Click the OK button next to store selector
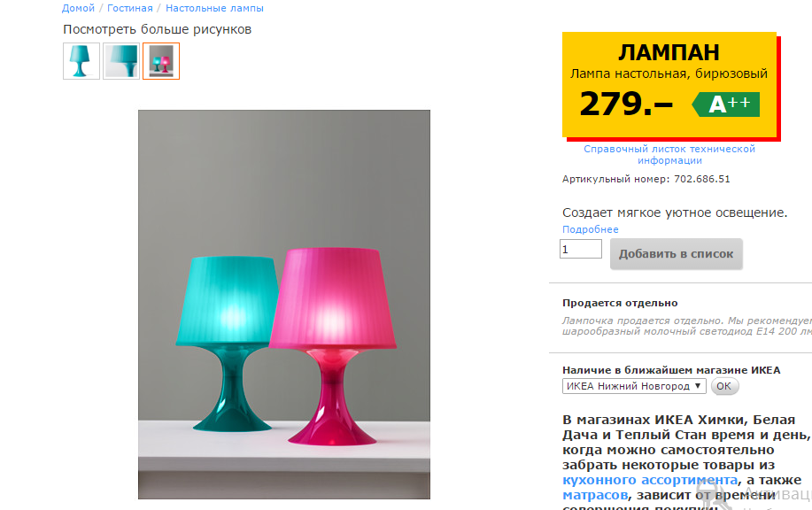 (724, 386)
